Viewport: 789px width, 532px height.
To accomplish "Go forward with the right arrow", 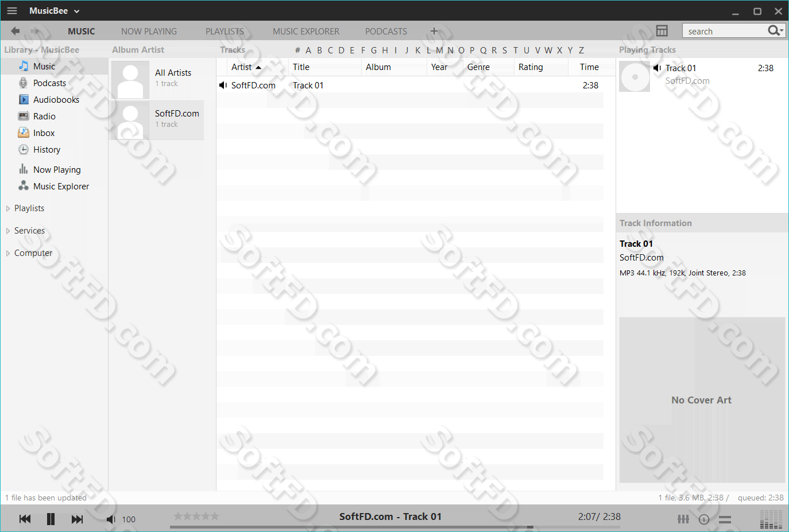I will [36, 31].
